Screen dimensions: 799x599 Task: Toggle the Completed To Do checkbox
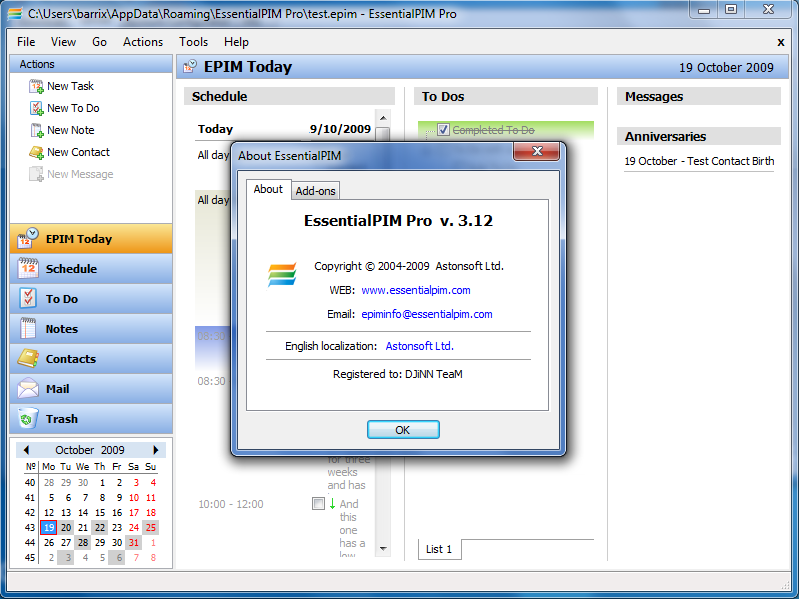(x=443, y=130)
